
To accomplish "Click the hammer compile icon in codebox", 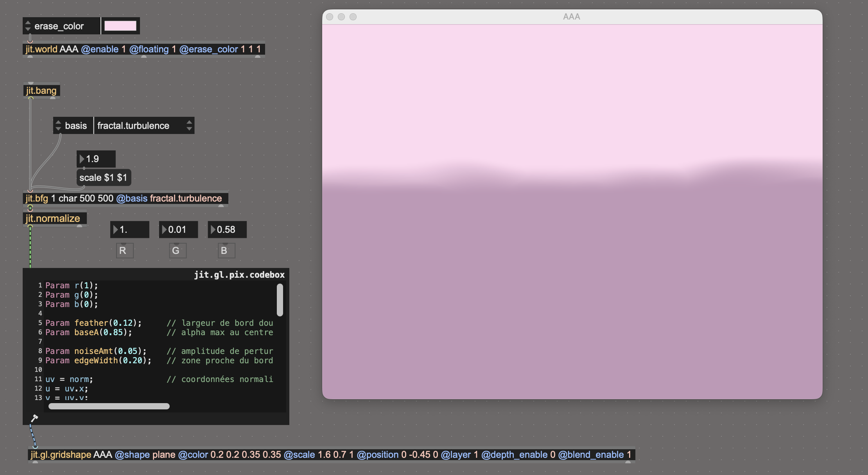I will pyautogui.click(x=34, y=418).
